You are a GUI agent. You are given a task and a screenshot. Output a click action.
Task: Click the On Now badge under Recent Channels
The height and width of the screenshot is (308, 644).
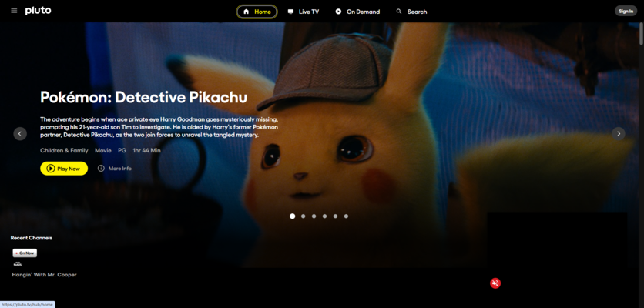coord(25,253)
